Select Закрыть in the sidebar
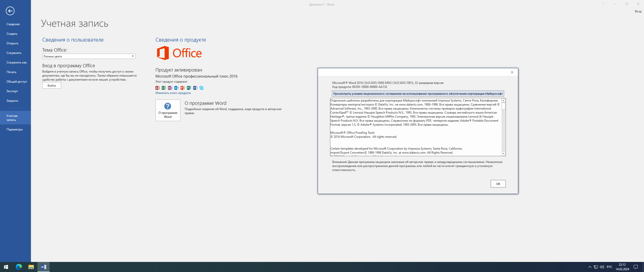Screen dimensions: 644x272 pyautogui.click(x=12, y=101)
